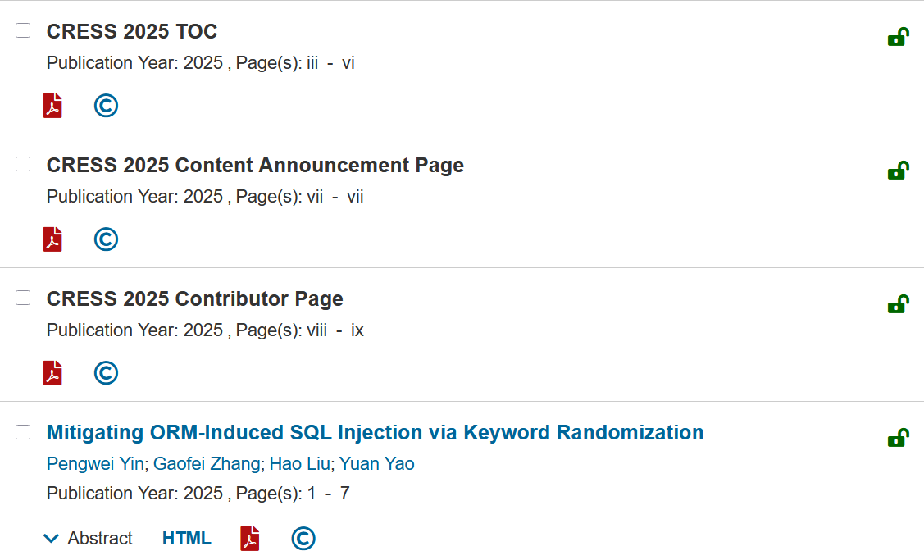Open the PDF for CRESS 2025 Contributor Page
Viewport: 924px width, 560px height.
coord(52,373)
